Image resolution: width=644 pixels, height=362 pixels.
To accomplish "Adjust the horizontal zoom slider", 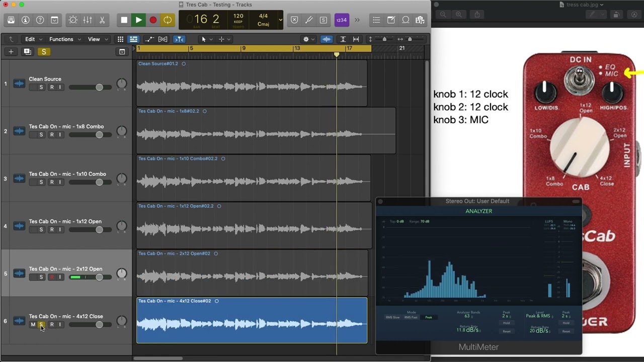I will click(410, 39).
